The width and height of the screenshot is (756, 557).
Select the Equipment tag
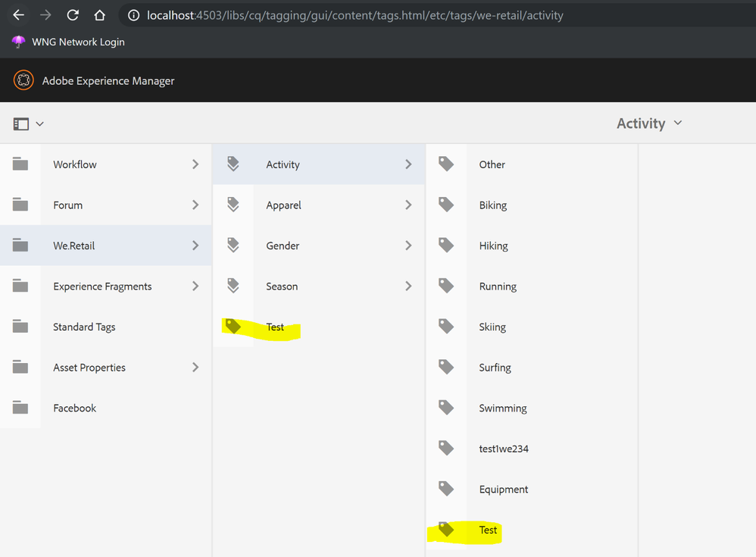tap(504, 490)
